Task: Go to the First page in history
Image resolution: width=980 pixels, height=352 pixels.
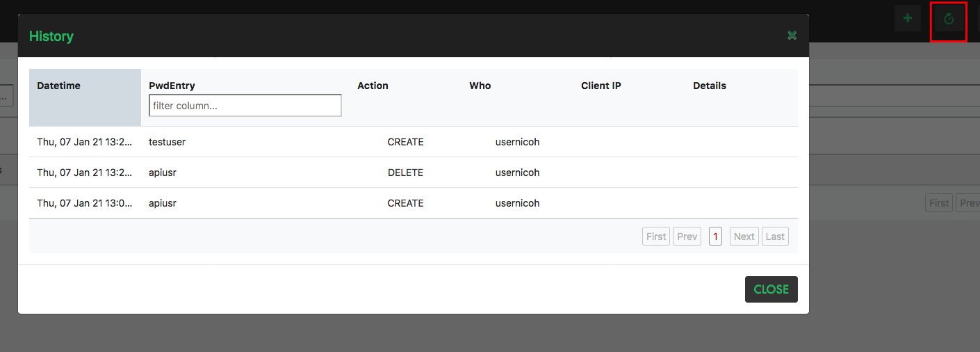Action: (x=656, y=237)
